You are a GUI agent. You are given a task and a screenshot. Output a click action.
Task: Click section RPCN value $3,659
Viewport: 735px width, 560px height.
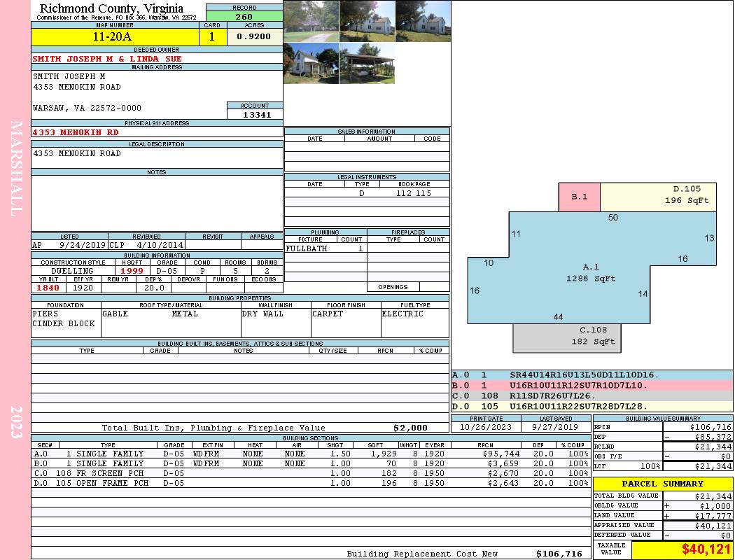tap(503, 464)
